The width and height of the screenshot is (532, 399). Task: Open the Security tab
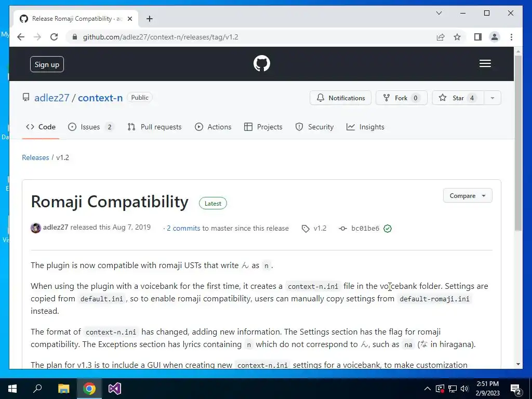tap(314, 127)
